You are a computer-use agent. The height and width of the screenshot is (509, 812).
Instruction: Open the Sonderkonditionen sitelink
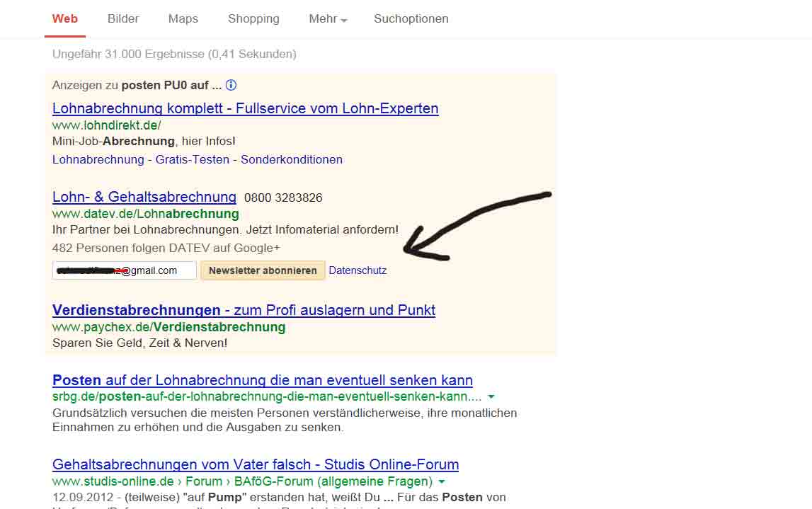coord(292,159)
